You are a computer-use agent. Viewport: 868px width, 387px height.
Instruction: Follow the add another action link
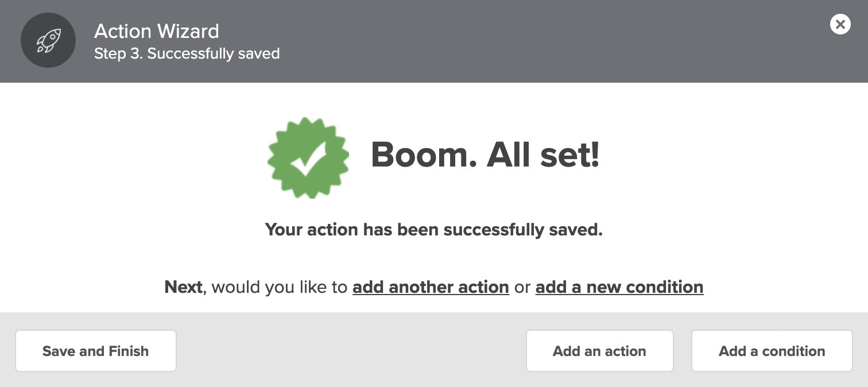pos(431,287)
